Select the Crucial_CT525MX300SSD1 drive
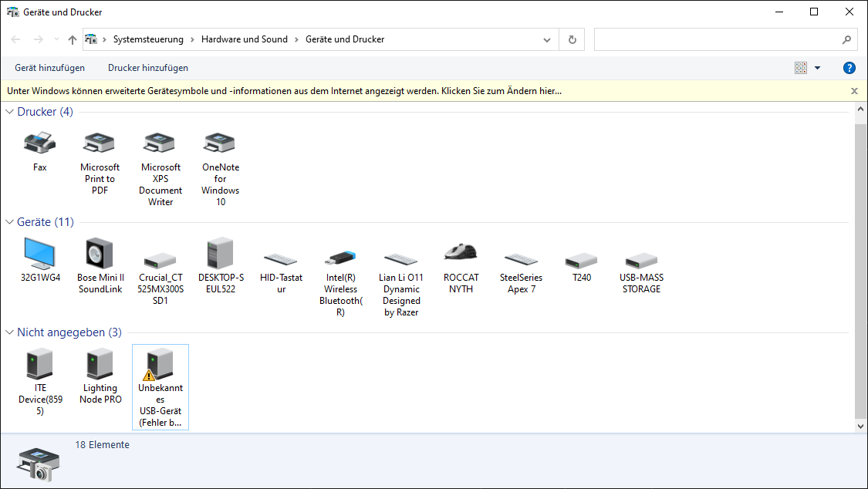Screen dimensions: 868x489 tap(160, 260)
